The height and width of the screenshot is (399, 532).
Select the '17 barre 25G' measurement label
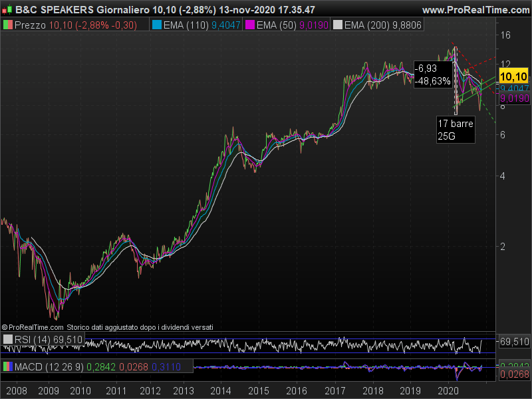455,130
